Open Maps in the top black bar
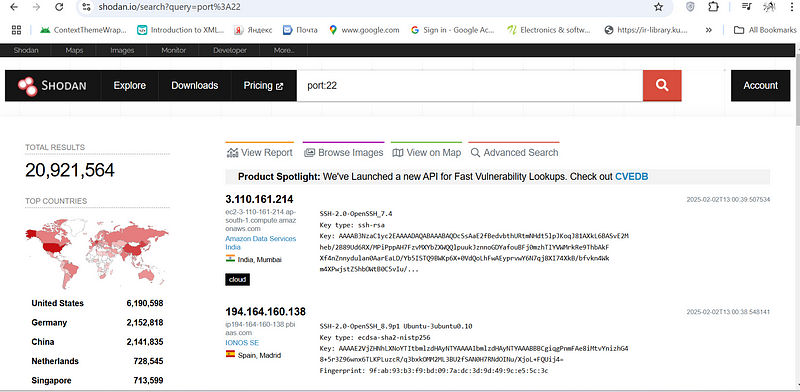Image resolution: width=800 pixels, height=392 pixels. 74,51
